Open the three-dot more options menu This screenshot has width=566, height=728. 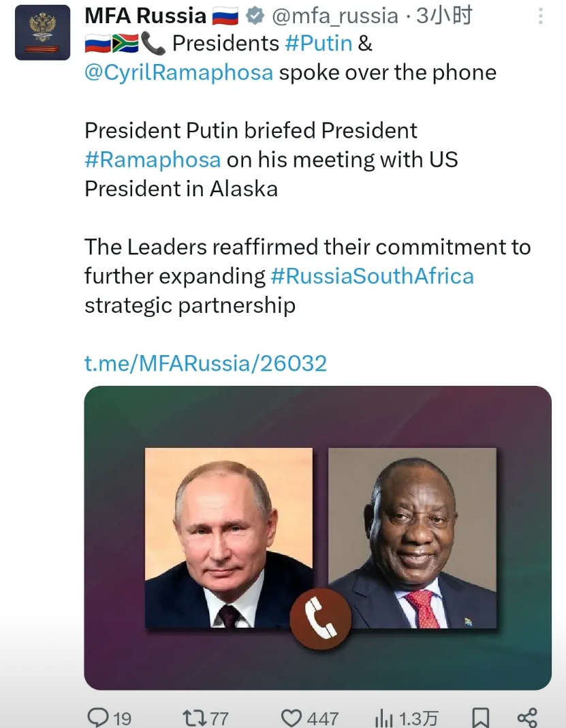[541, 16]
